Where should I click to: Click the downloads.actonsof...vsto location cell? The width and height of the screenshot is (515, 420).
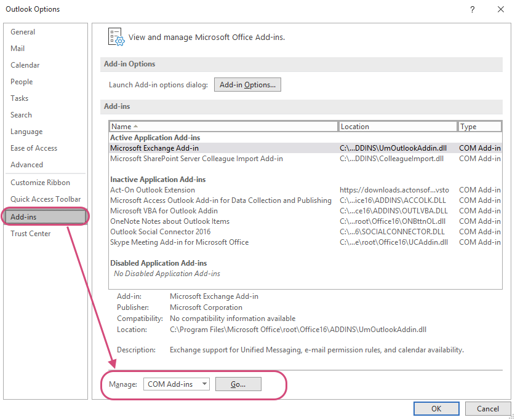(394, 190)
